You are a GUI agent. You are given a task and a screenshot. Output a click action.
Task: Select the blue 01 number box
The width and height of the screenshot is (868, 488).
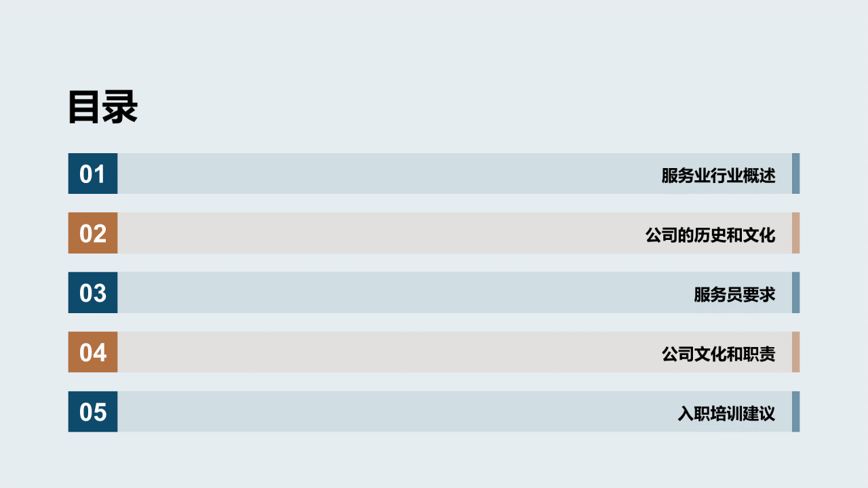(93, 174)
